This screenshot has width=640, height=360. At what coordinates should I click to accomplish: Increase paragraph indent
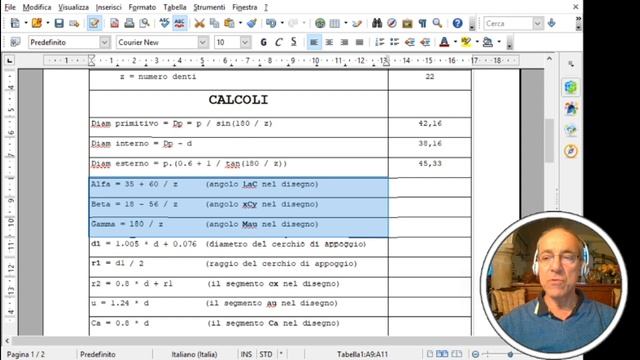coord(425,42)
